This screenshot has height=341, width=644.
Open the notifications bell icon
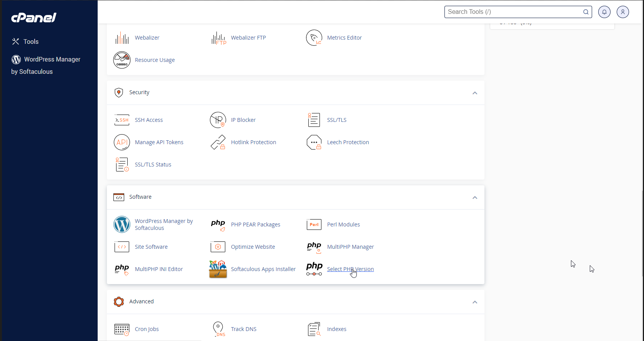[x=604, y=12]
